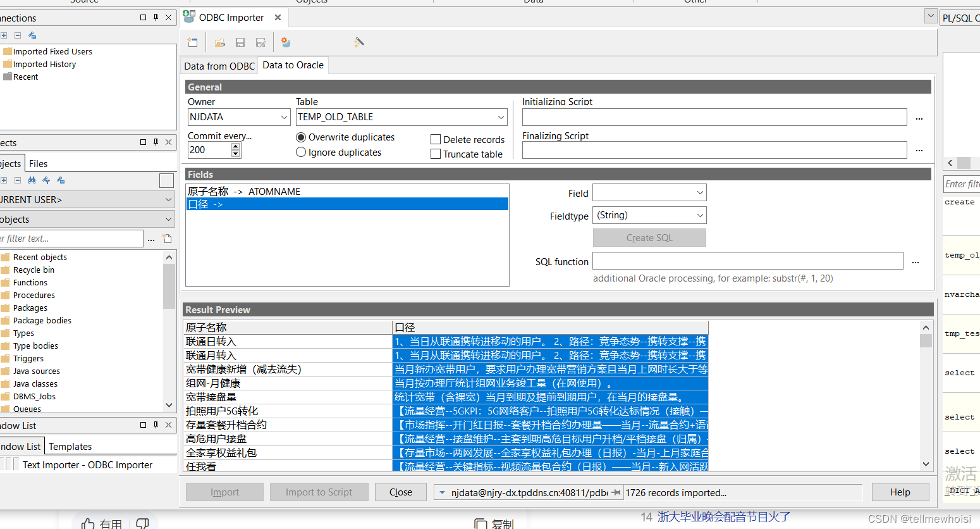
Task: Open the Owner dropdown showing NJDATA
Action: tap(284, 117)
